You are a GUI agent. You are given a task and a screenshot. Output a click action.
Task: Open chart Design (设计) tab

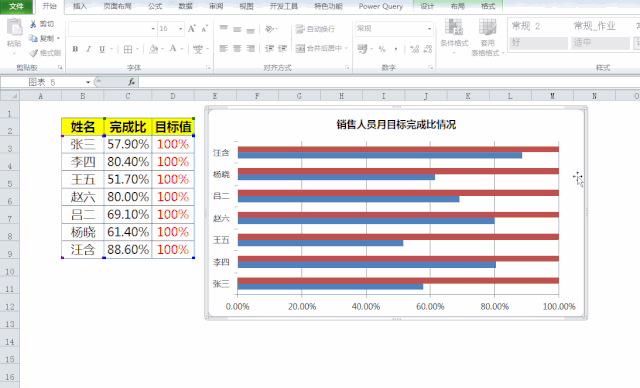click(x=427, y=6)
